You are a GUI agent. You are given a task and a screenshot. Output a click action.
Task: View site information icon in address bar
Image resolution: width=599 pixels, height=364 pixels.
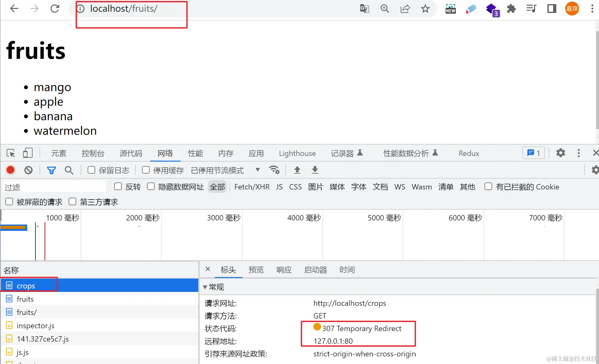coord(81,9)
